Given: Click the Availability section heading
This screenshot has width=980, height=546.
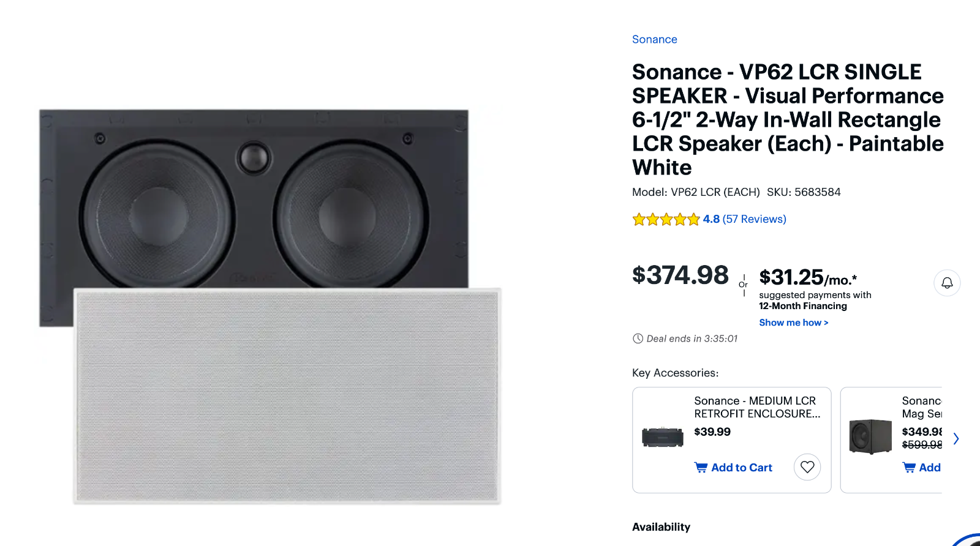Looking at the screenshot, I should coord(661,526).
